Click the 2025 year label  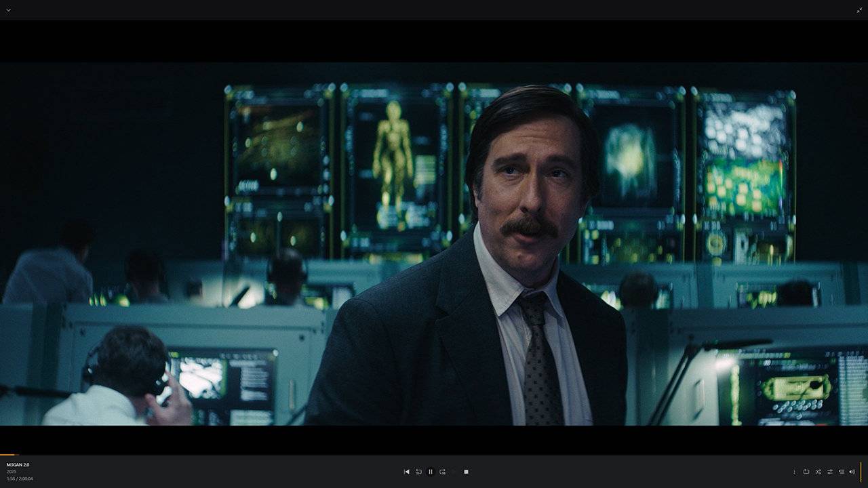(12, 472)
